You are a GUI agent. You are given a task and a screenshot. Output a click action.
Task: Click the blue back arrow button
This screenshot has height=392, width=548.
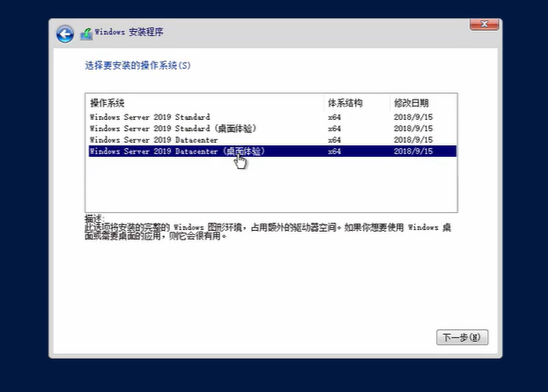point(64,33)
